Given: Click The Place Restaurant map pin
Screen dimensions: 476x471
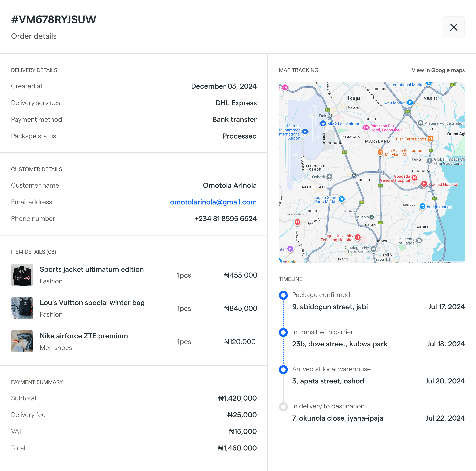Looking at the screenshot, I should coord(380,152).
